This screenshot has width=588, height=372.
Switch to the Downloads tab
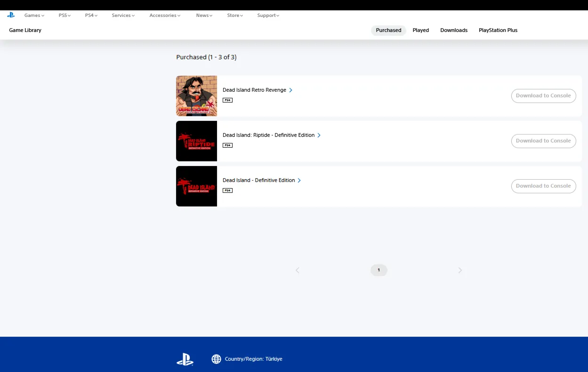pos(454,31)
